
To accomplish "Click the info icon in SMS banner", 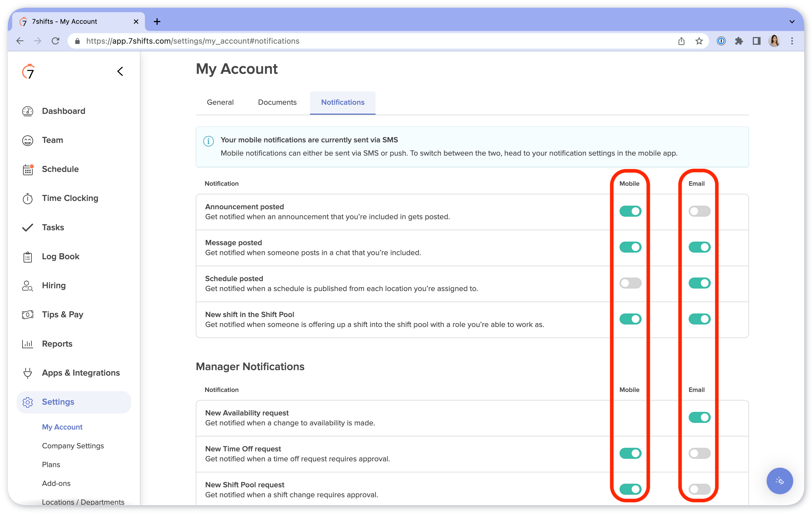I will point(209,141).
